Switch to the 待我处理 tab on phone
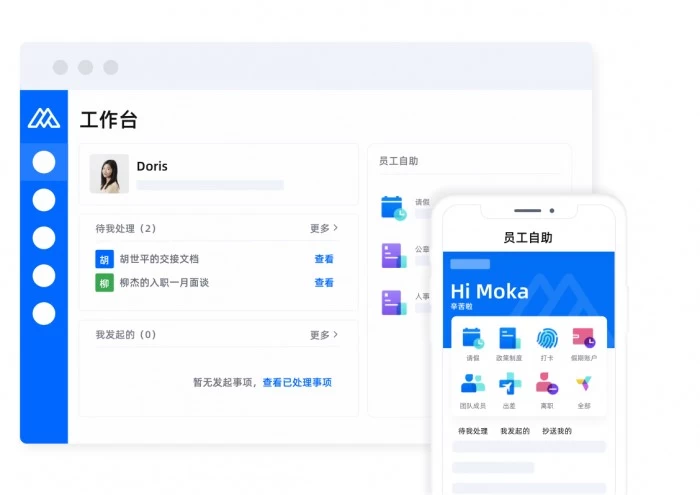Viewport: 700px width, 495px height. [x=473, y=431]
